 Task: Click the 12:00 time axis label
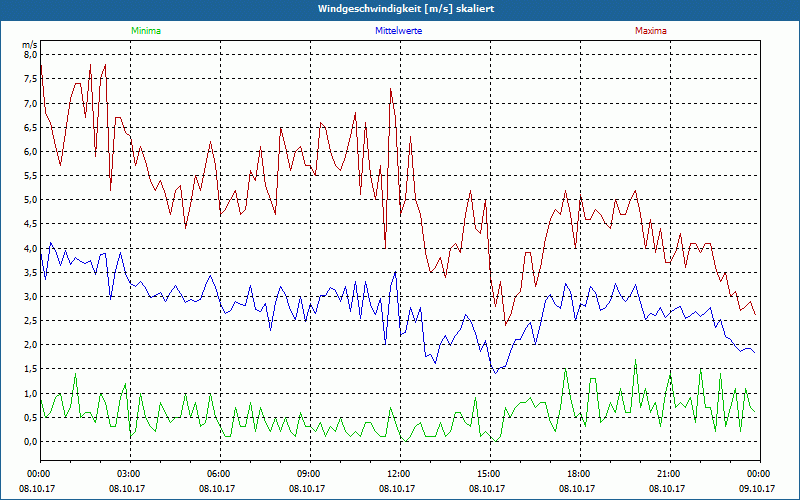400,474
